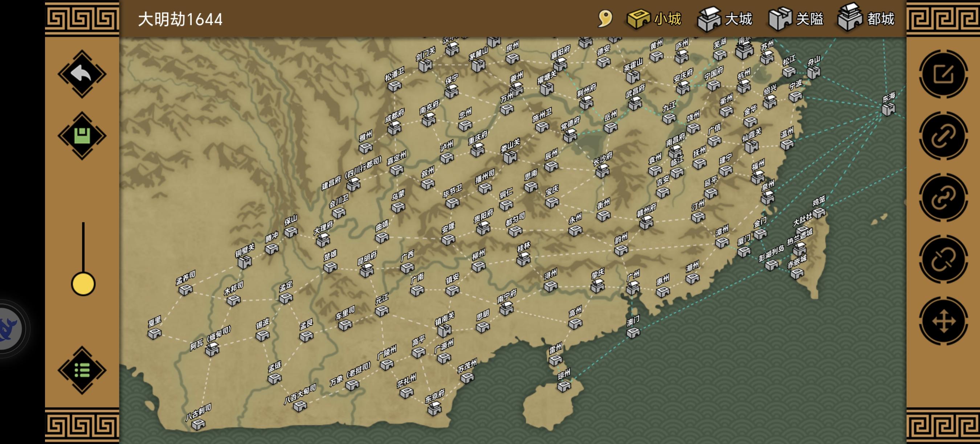The image size is (980, 444).
Task: Click the yellow zoom slider knob
Action: tap(83, 284)
